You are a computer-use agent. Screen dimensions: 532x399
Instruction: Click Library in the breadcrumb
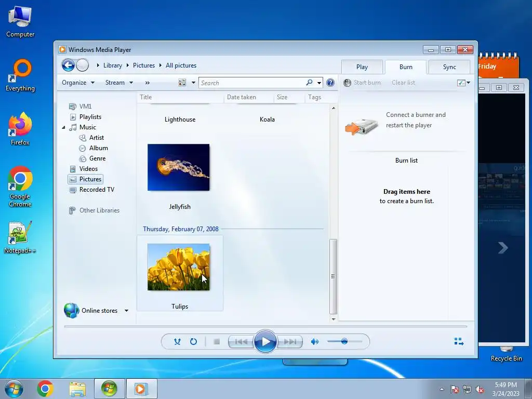pyautogui.click(x=113, y=65)
